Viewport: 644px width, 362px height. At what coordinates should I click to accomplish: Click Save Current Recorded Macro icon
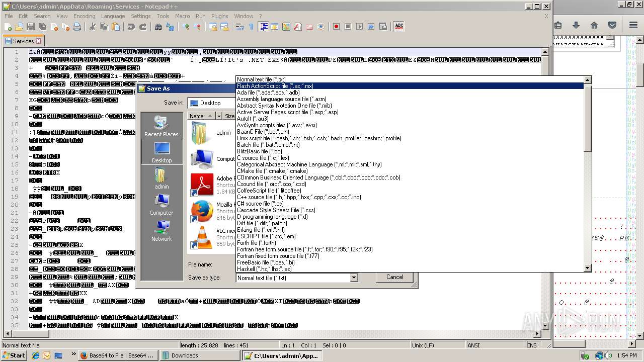(x=383, y=27)
